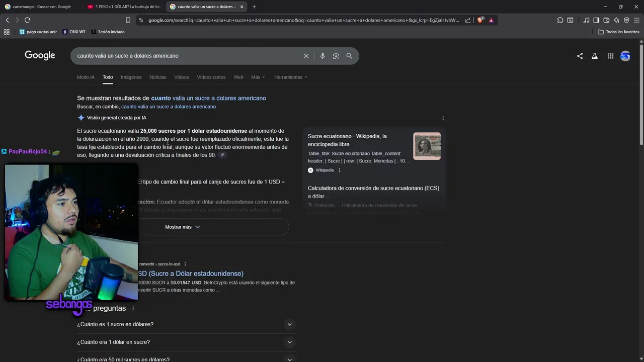Open Sucre a Dólar estadounidense result

click(x=190, y=274)
